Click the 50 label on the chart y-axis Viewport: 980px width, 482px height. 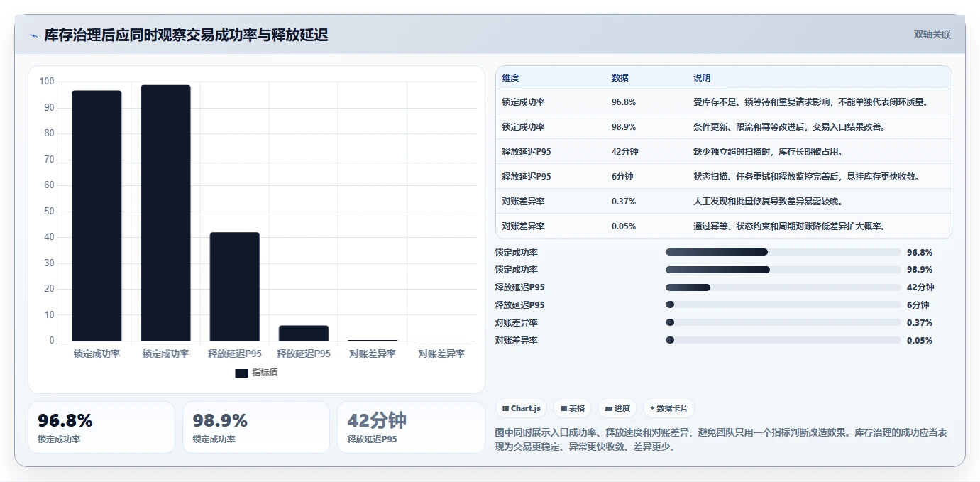click(49, 212)
